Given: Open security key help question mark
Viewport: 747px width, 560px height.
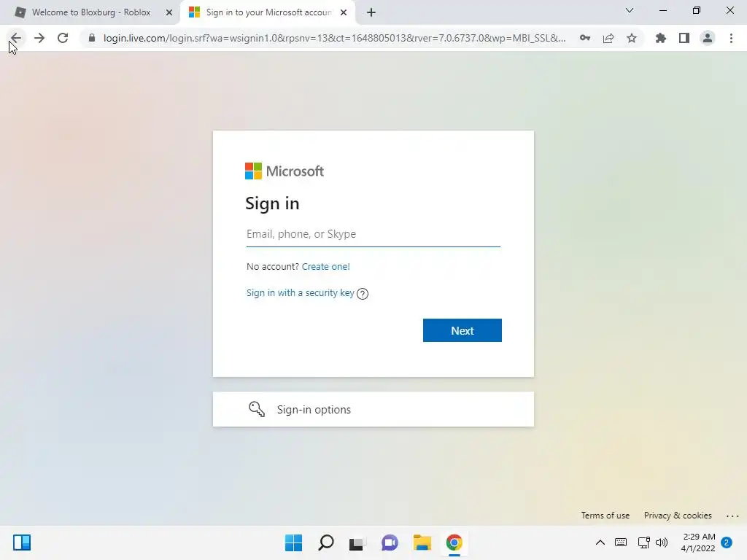Looking at the screenshot, I should [363, 294].
